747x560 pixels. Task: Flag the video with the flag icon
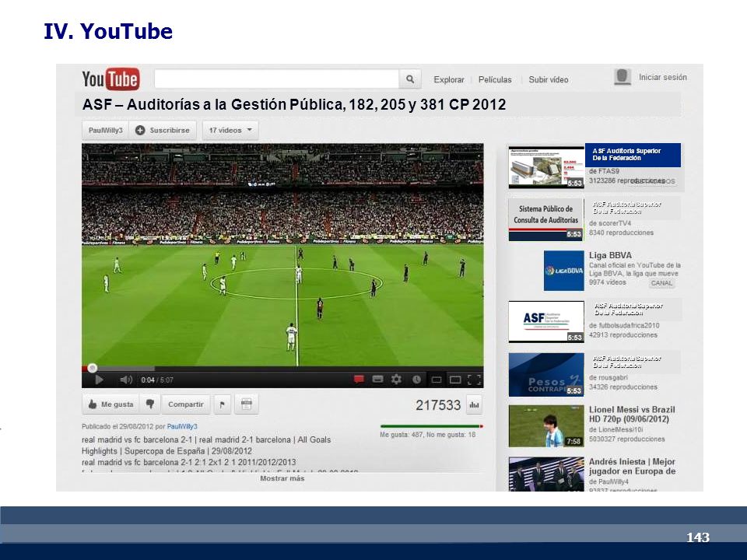click(222, 404)
